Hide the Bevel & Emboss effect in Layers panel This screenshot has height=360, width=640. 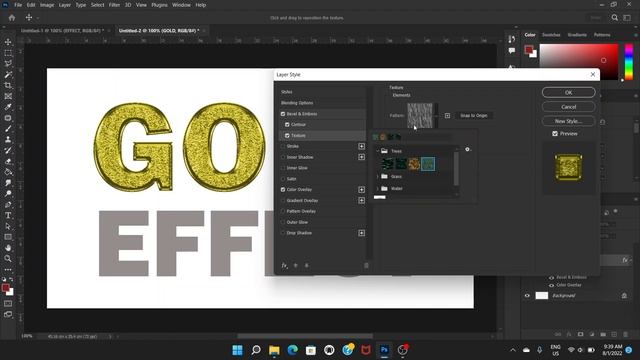(551, 278)
